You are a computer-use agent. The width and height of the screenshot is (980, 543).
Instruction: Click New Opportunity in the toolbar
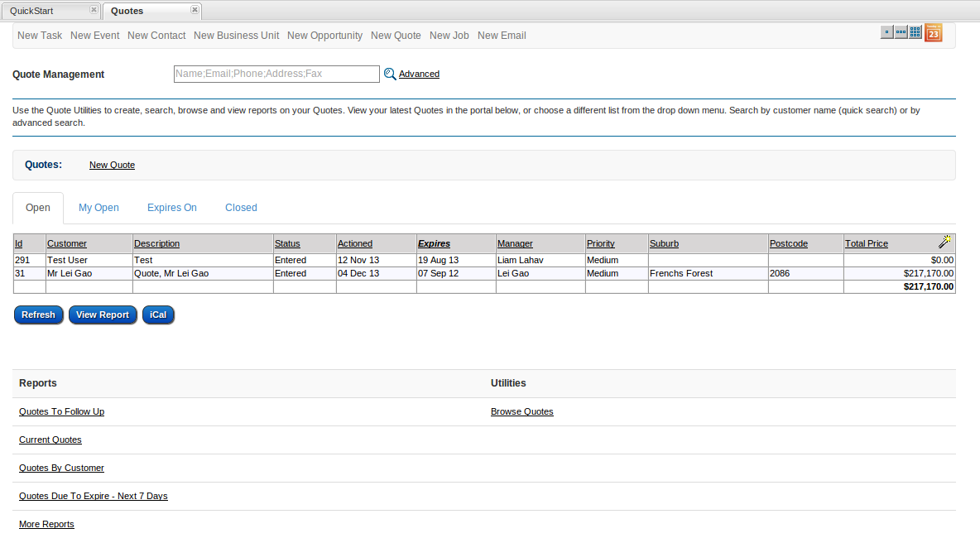[324, 36]
